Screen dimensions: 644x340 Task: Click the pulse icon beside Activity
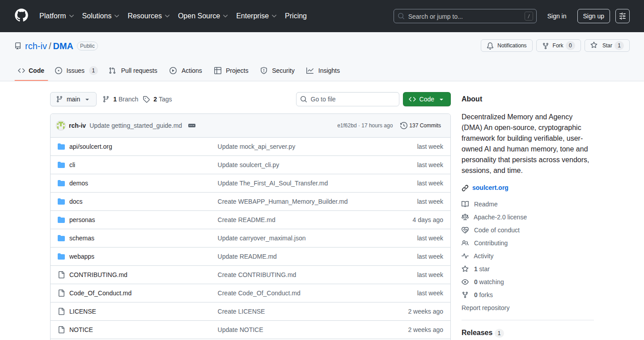[x=465, y=256]
